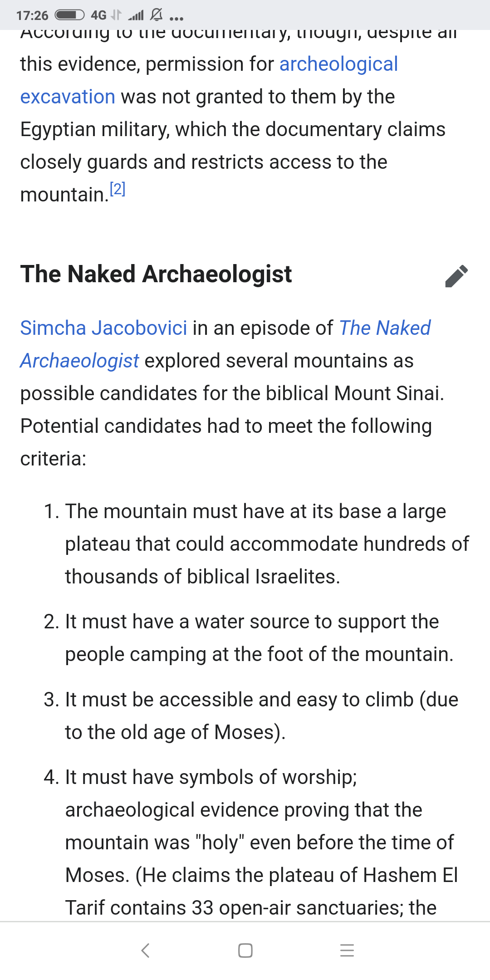Tap the 4G network indicator
Viewport: 490px width, 980px height.
tap(98, 15)
